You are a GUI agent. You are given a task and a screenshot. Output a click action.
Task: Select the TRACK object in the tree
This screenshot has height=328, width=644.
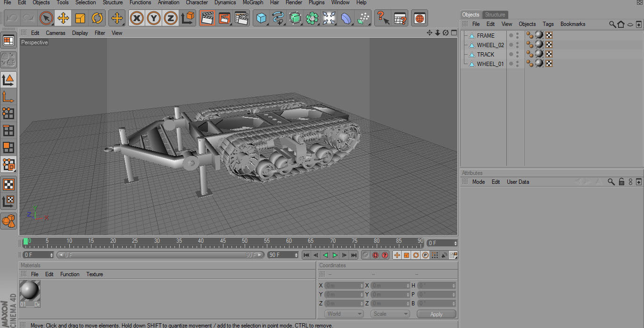coord(485,54)
